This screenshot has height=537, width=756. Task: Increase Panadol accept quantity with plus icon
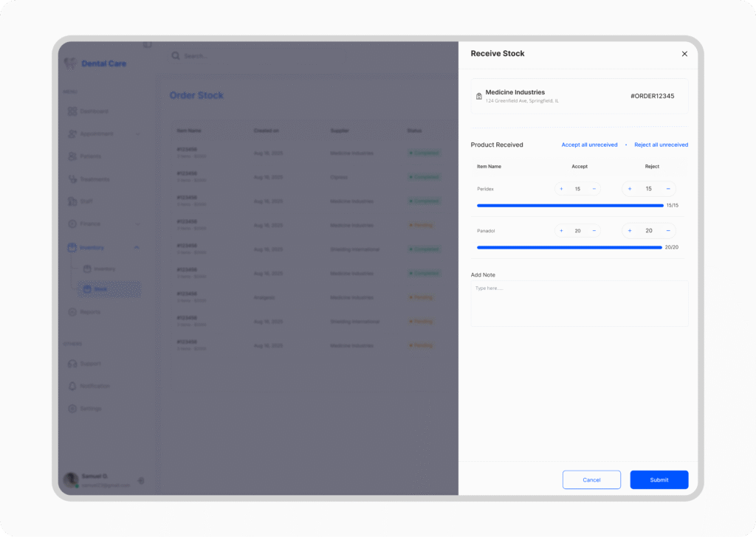561,231
